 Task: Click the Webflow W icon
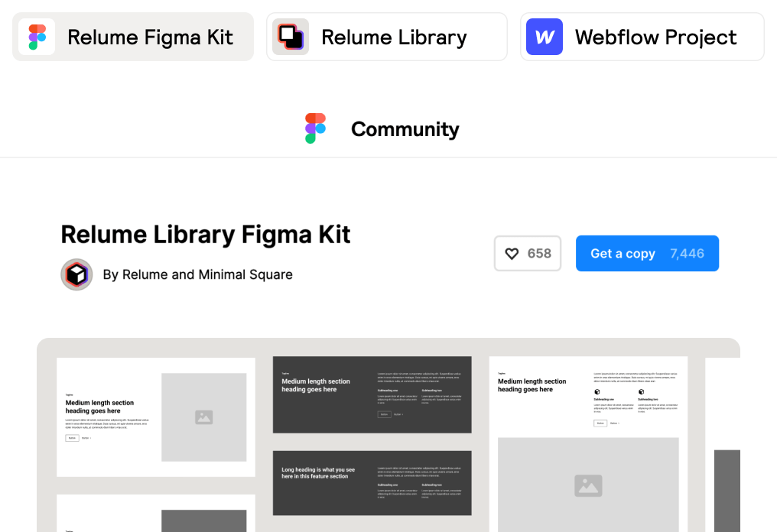[544, 37]
